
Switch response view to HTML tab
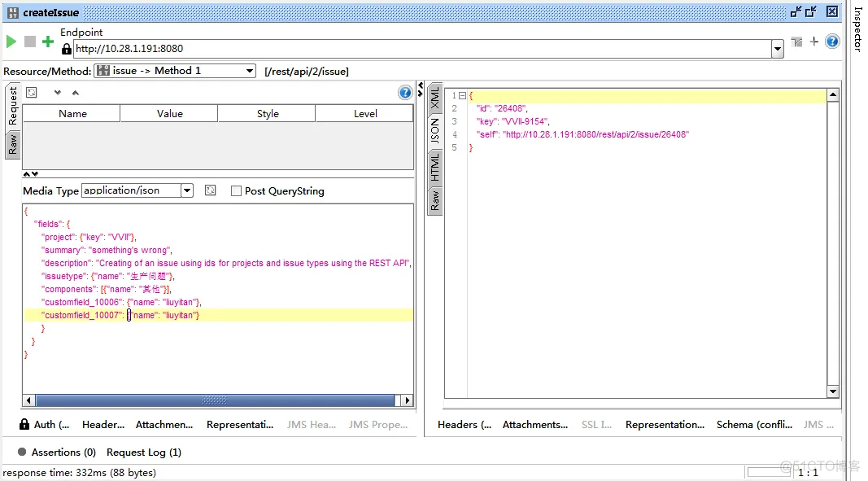[435, 168]
